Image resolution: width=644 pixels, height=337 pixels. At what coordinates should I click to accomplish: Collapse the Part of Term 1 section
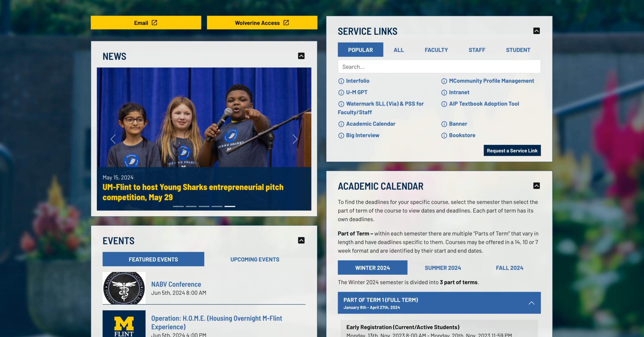(x=531, y=303)
